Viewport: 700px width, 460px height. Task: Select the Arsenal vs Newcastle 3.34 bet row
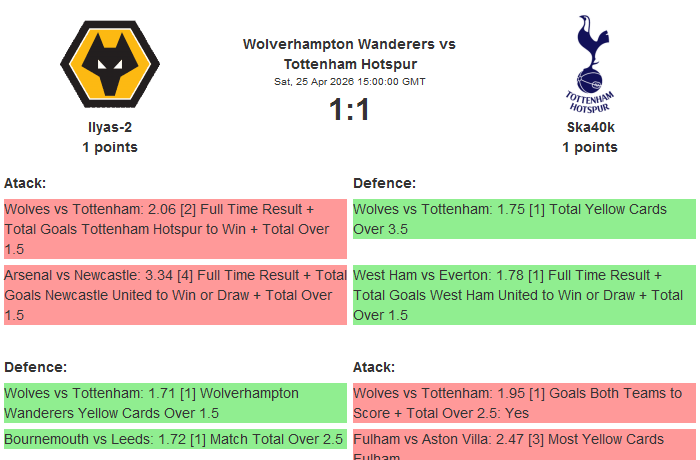coord(175,295)
